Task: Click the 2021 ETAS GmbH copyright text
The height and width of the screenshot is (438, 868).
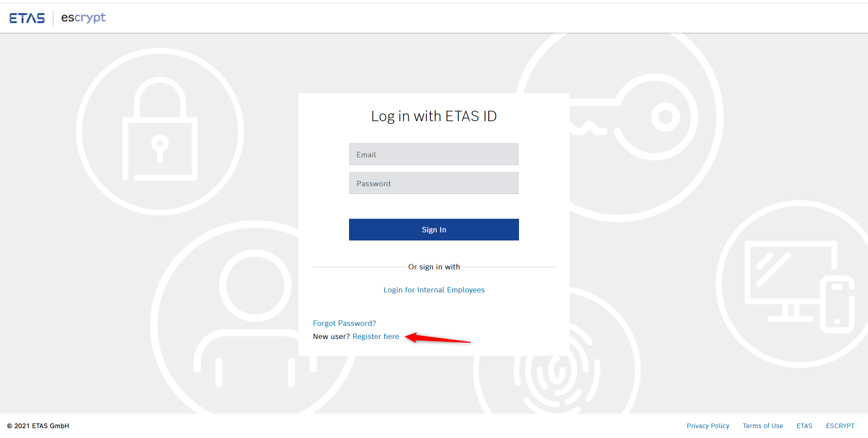Action: pyautogui.click(x=38, y=426)
